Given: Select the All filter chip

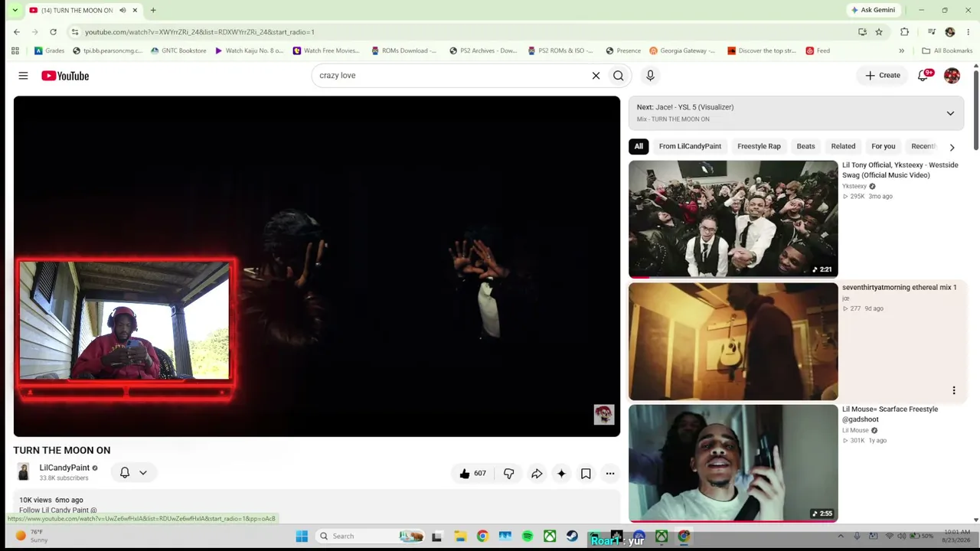Looking at the screenshot, I should click(x=639, y=146).
